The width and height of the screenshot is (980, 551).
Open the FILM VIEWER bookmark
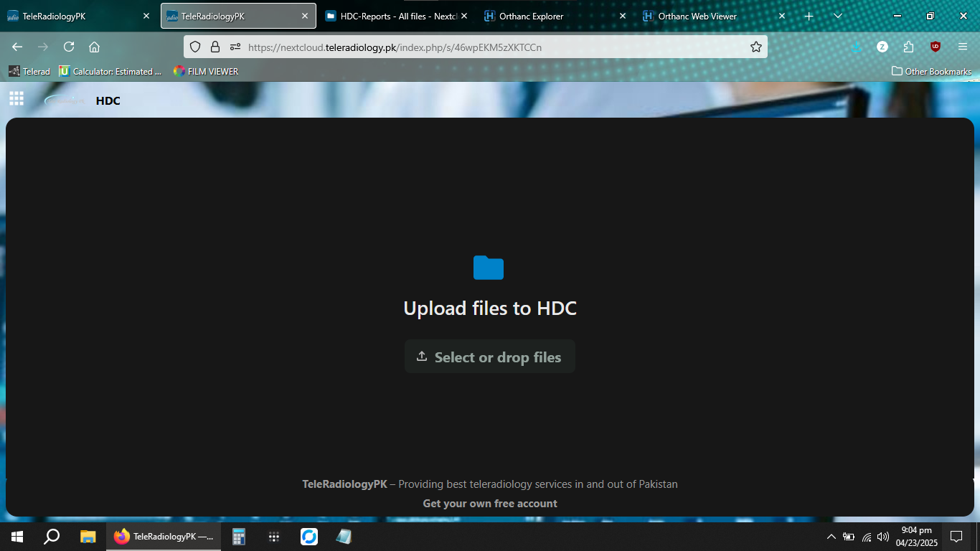(206, 71)
